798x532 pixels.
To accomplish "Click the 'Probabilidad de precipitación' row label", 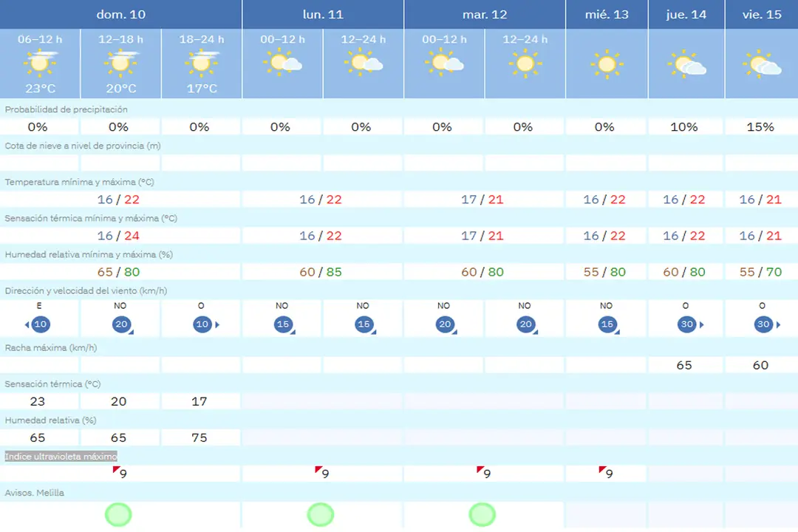I will click(66, 109).
